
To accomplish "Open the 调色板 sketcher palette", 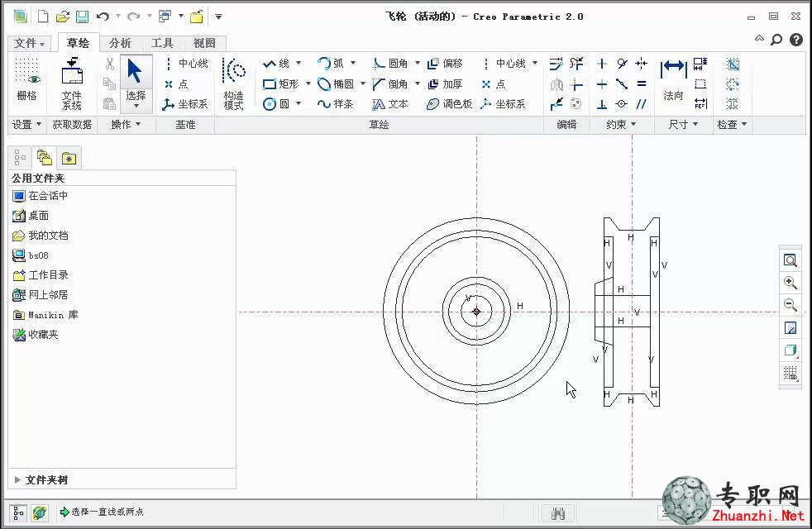I will (450, 104).
